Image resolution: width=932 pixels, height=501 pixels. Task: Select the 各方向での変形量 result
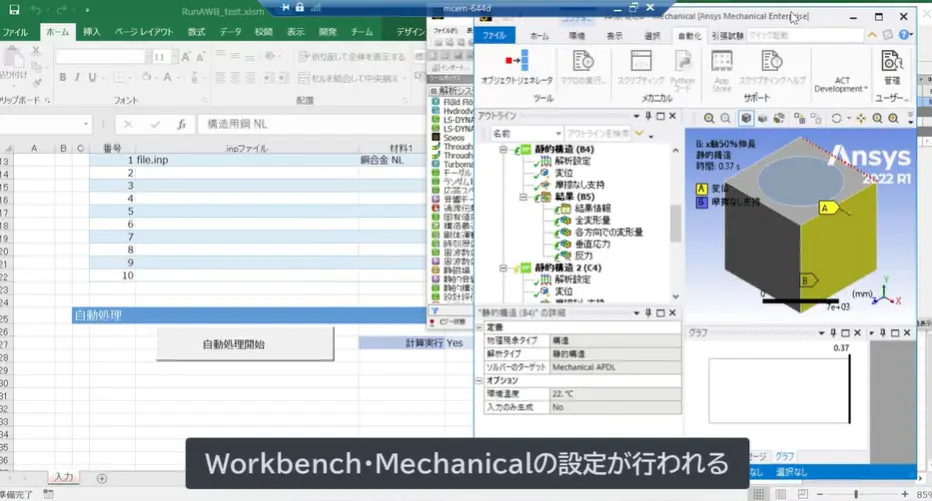(x=609, y=232)
